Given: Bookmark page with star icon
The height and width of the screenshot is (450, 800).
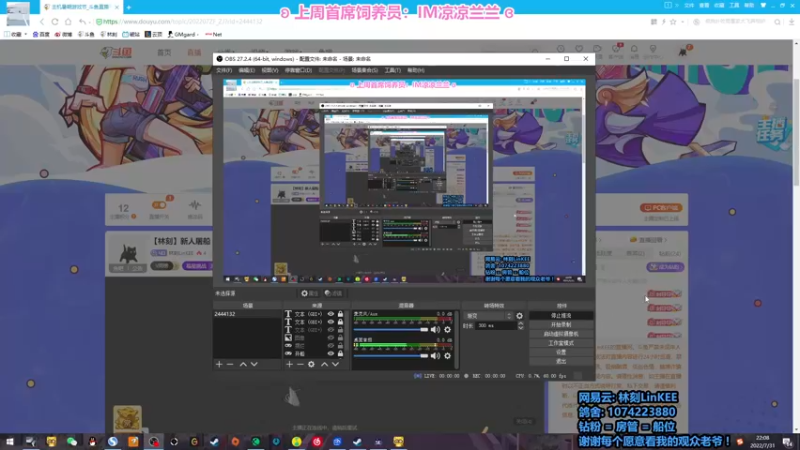Looking at the screenshot, I should (673, 22).
